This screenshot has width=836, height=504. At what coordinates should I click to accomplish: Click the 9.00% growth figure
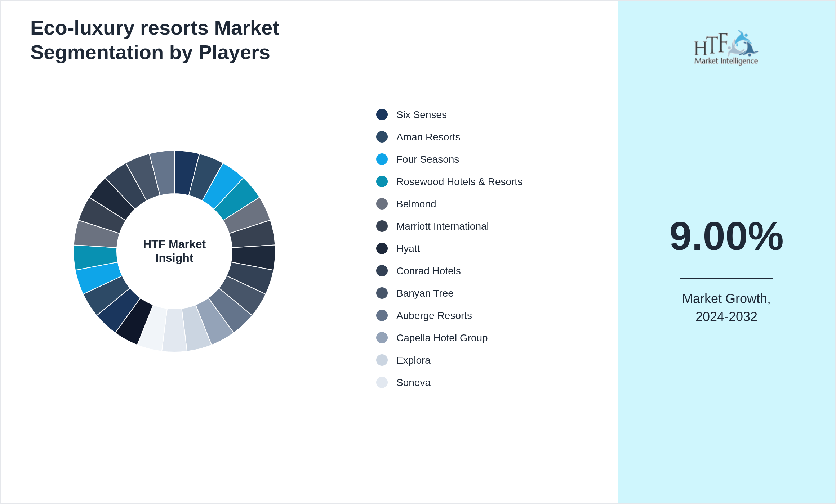click(726, 236)
